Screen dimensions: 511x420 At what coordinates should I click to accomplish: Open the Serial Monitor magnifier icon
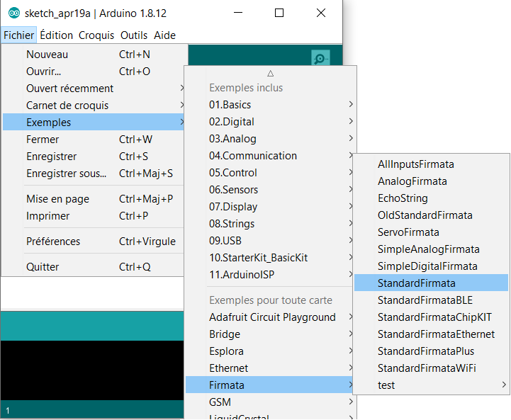[x=320, y=59]
